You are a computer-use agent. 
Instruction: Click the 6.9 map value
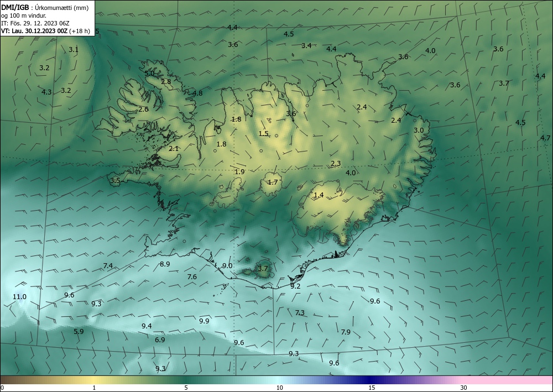pos(160,340)
